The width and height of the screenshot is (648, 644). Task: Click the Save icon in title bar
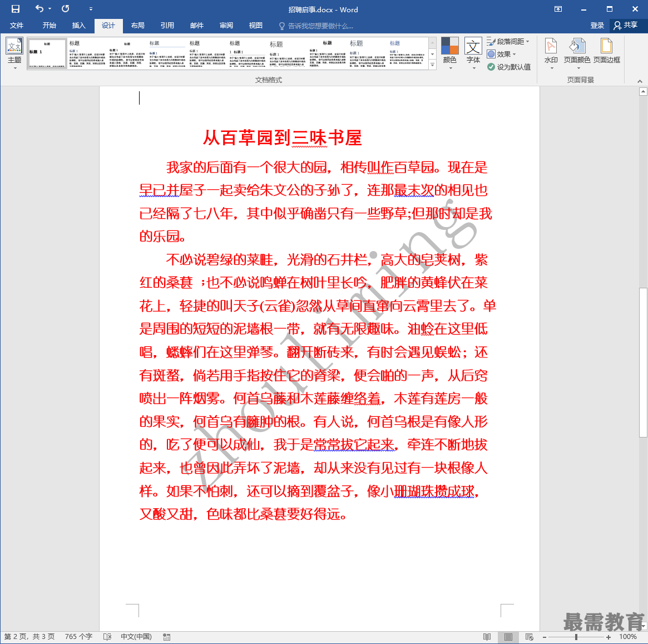coord(15,9)
